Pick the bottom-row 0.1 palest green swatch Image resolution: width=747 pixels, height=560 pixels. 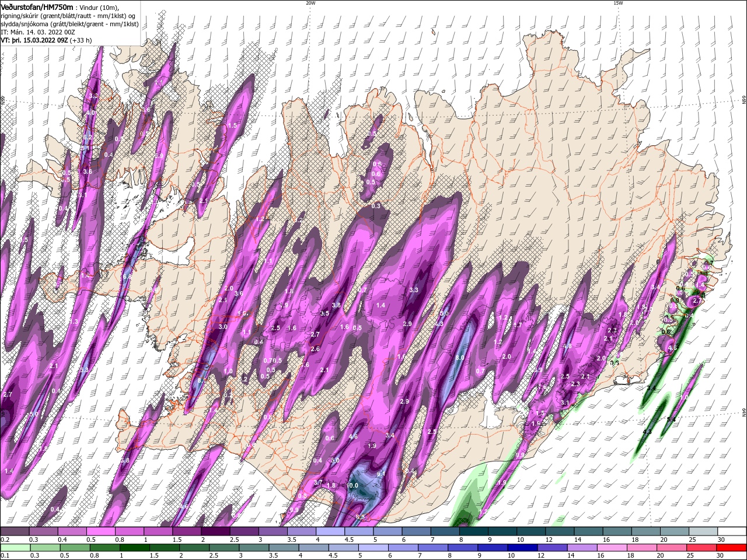(15, 548)
